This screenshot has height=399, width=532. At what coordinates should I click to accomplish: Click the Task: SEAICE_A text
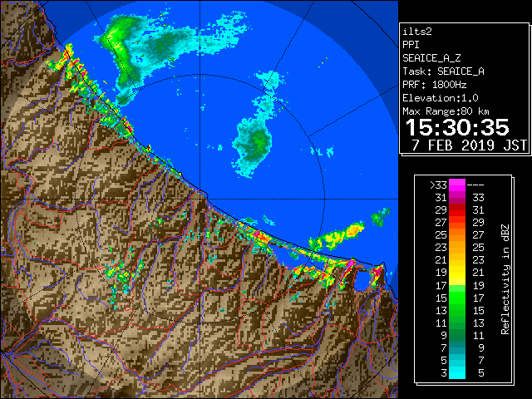point(443,71)
